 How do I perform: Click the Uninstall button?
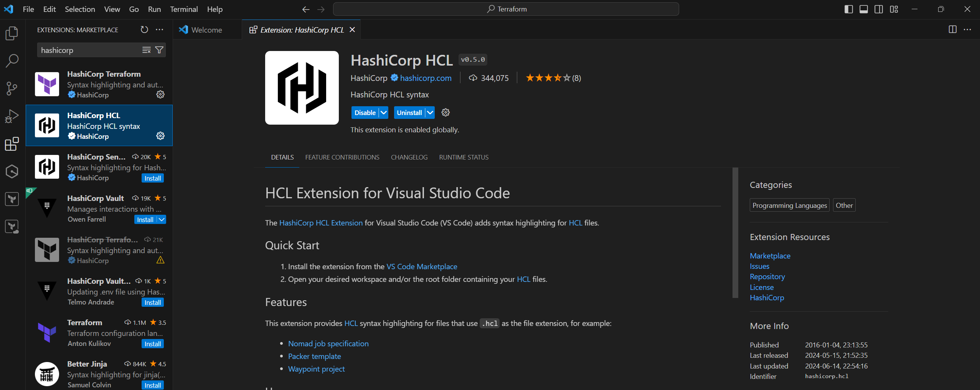click(409, 112)
